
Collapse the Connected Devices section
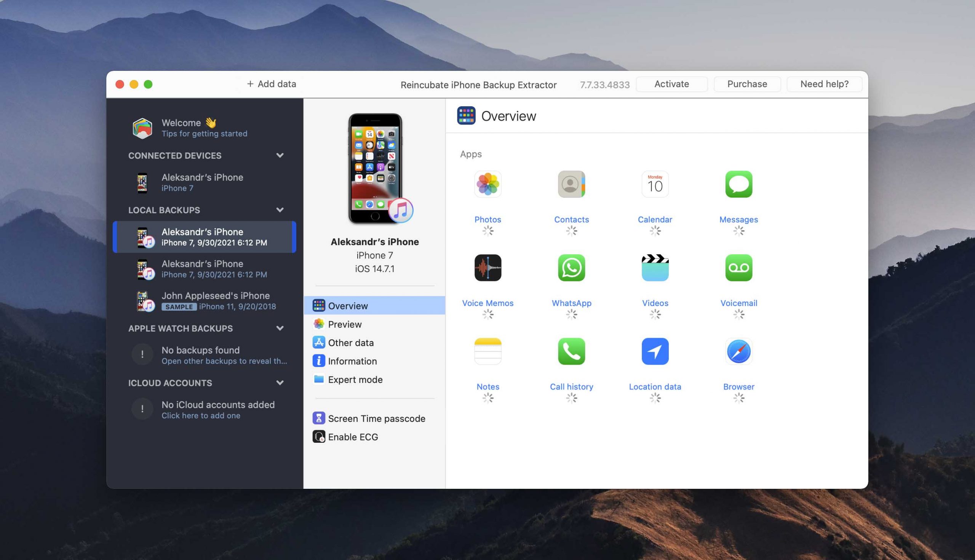point(280,155)
